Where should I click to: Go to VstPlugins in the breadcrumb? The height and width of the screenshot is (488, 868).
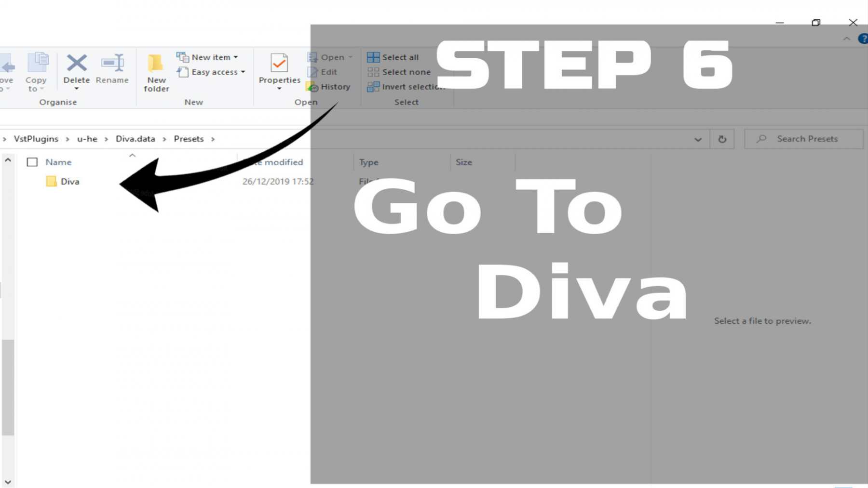tap(36, 139)
